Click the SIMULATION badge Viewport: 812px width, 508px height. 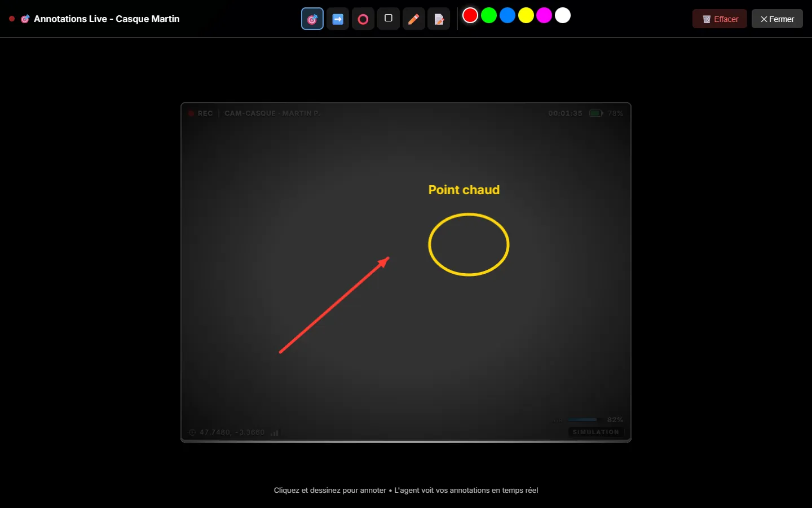point(595,432)
